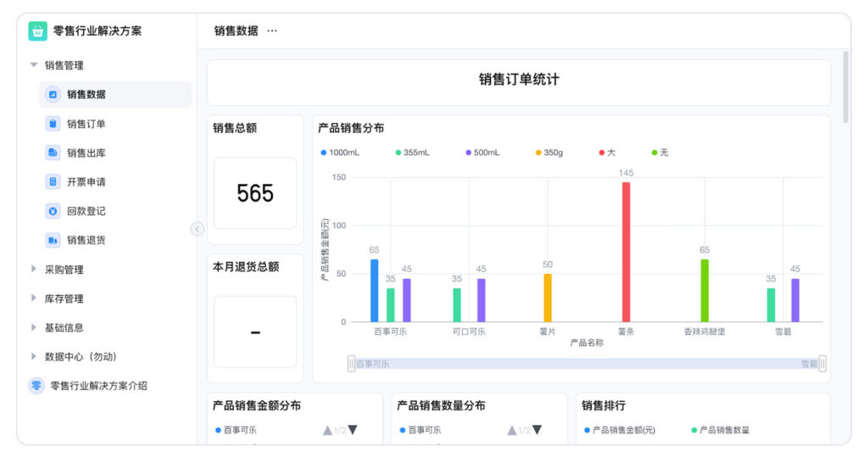Click the green shopping basket app logo
The height and width of the screenshot is (463, 868).
coord(37,31)
